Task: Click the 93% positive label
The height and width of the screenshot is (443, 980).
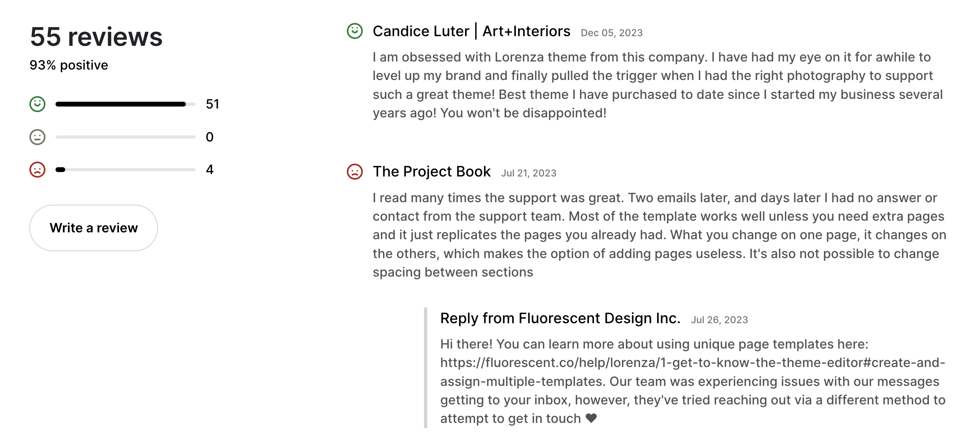Action: 68,64
